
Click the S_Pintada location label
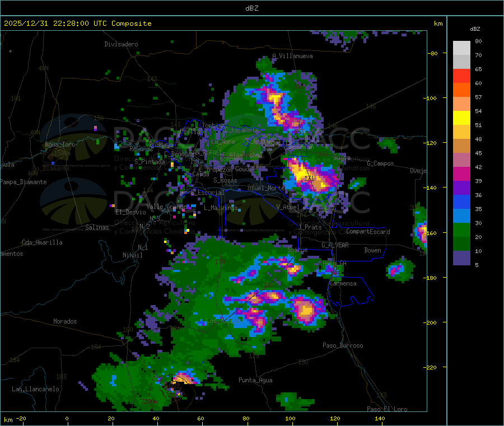tap(150, 162)
